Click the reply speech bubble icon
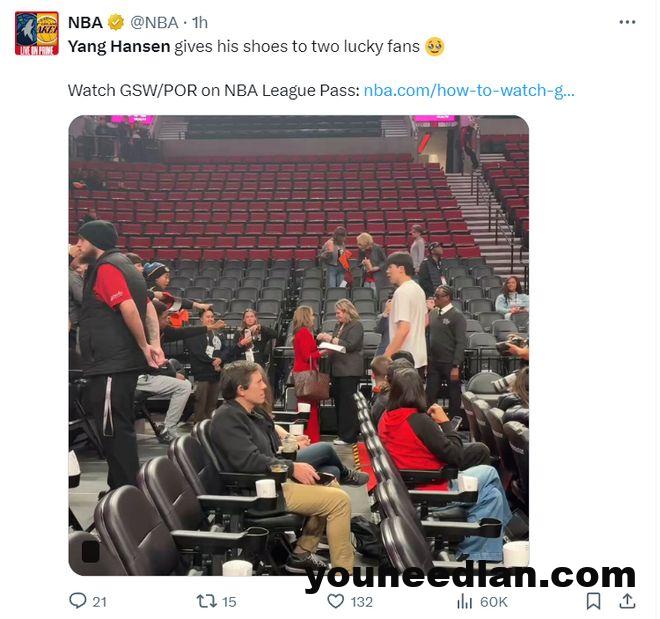This screenshot has width=660, height=619. click(x=78, y=600)
